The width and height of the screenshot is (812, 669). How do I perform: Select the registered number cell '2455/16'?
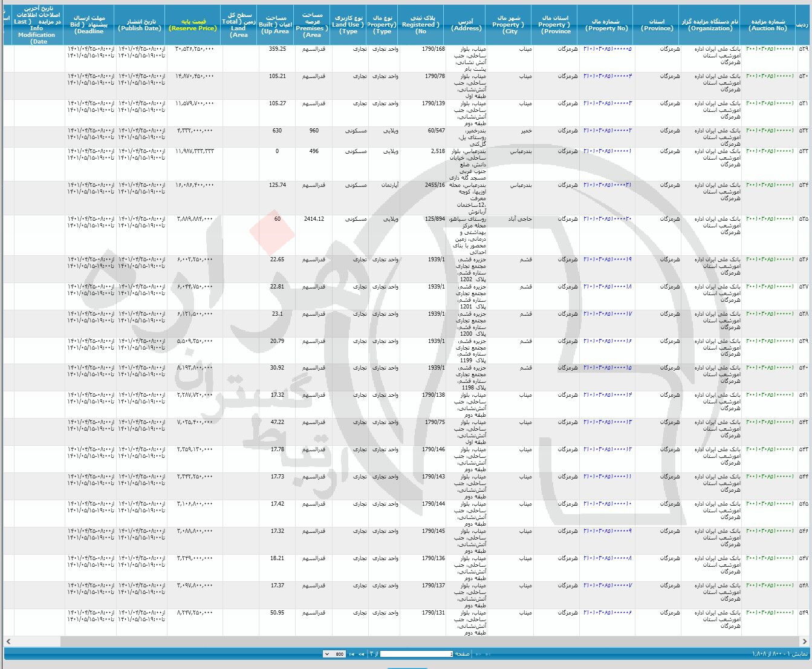435,185
